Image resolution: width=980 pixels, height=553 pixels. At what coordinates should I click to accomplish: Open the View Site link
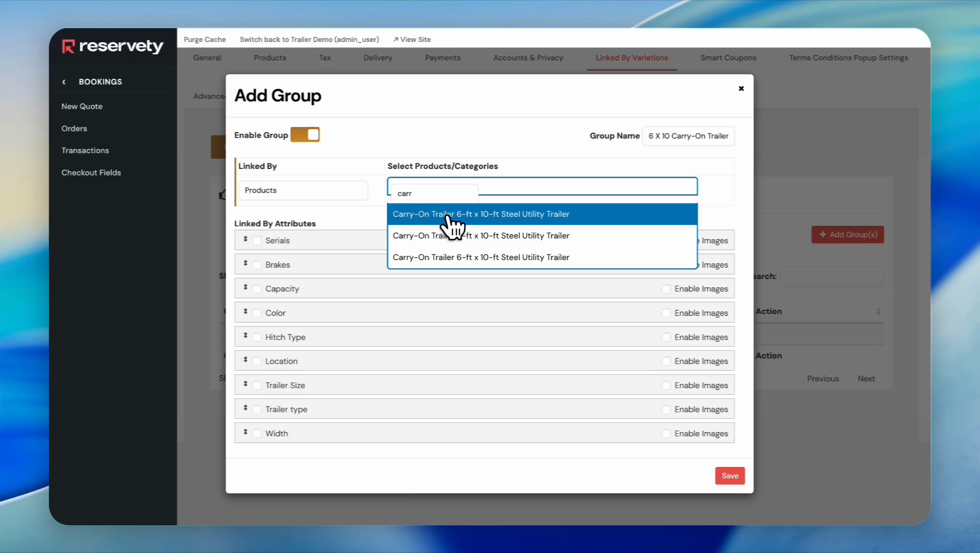[x=412, y=39]
